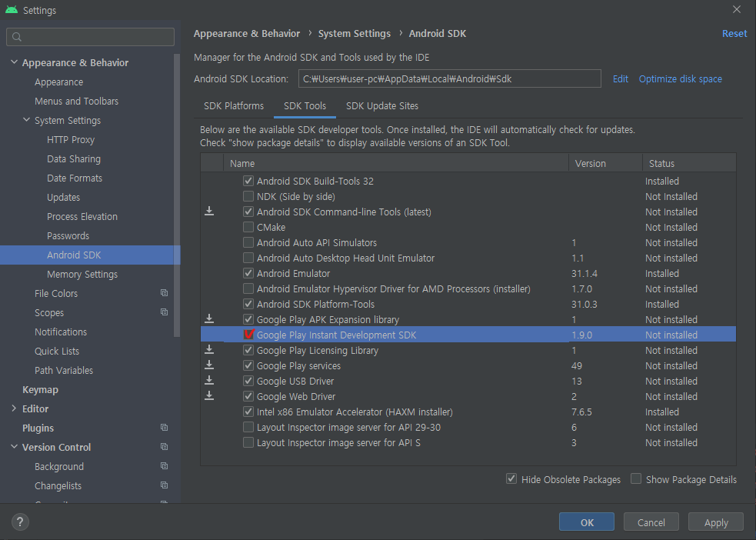Click the project-level icon next to Scopes

(164, 312)
